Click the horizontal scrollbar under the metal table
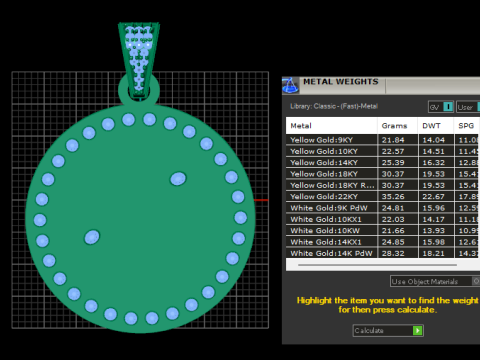This screenshot has width=480, height=360. click(x=377, y=265)
